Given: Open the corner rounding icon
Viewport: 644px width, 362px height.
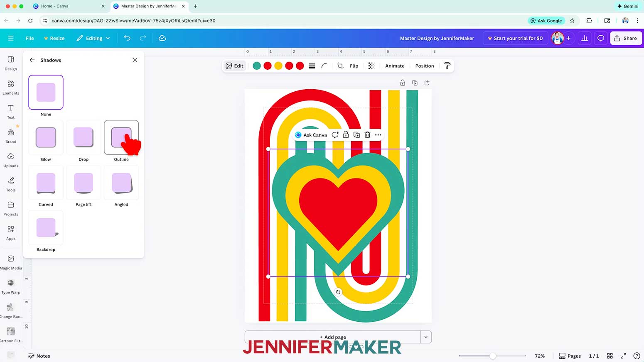Looking at the screenshot, I should [324, 66].
